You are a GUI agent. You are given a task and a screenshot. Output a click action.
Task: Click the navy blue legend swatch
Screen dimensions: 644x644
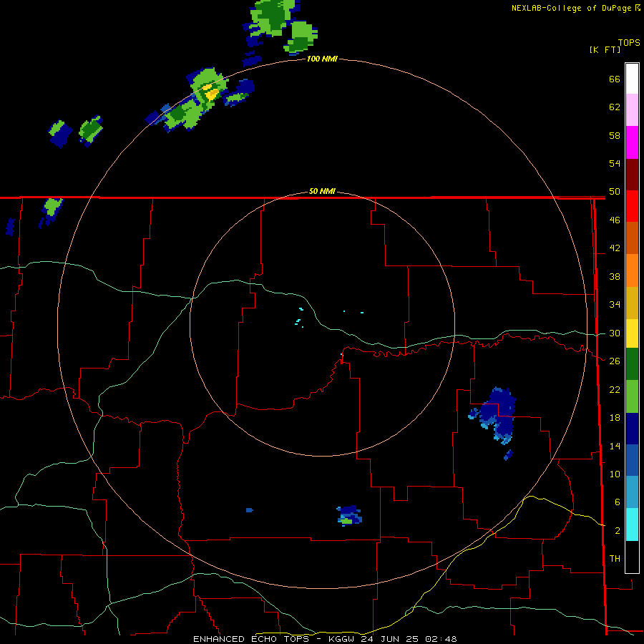[x=632, y=429]
